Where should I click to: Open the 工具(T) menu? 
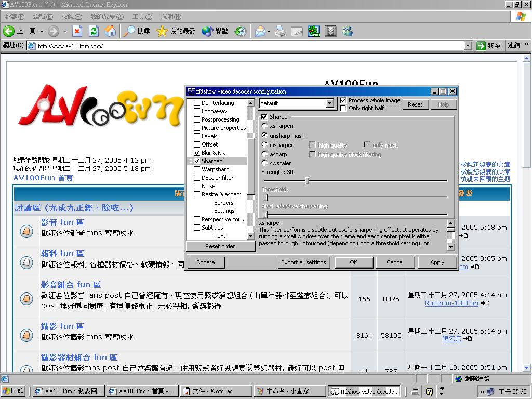[142, 17]
